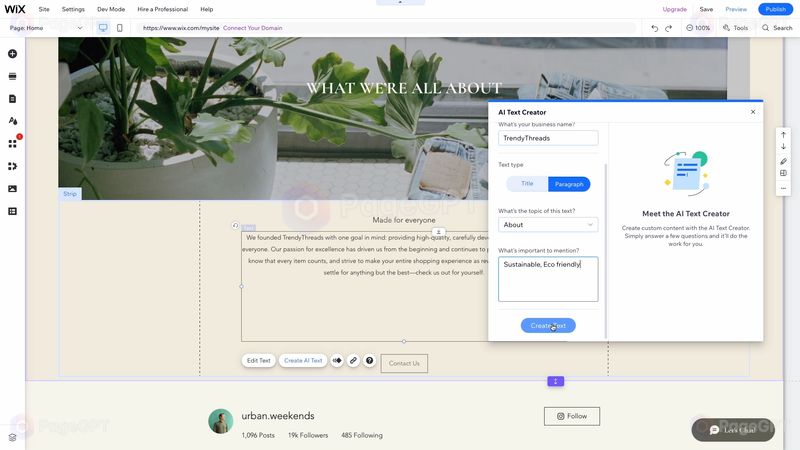Open the 100% zoom control
The image size is (800, 450).
[x=698, y=28]
